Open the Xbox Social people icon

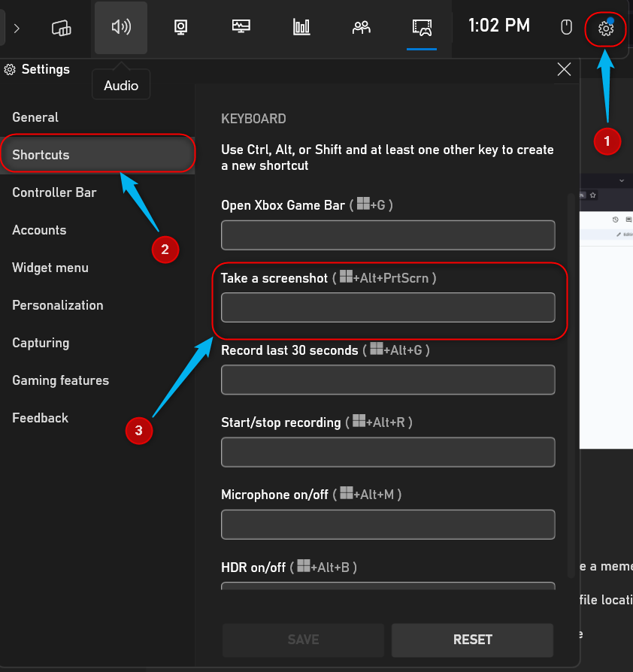click(362, 28)
